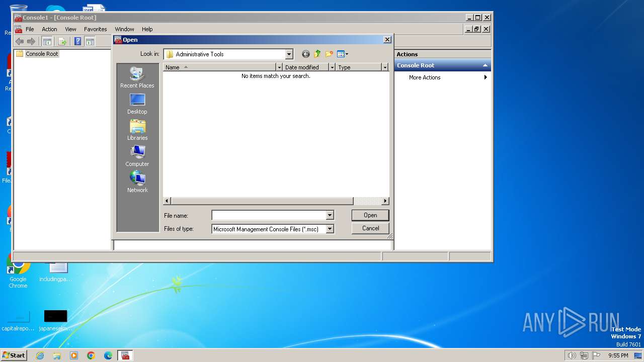Expand the File name dropdown arrow

click(x=330, y=215)
